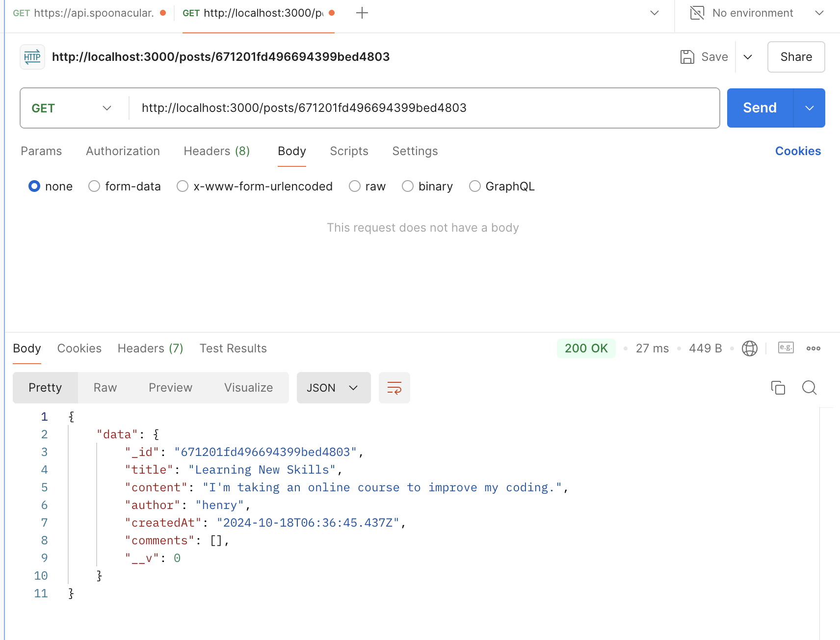
Task: Open the response more-options ellipsis
Action: [814, 348]
